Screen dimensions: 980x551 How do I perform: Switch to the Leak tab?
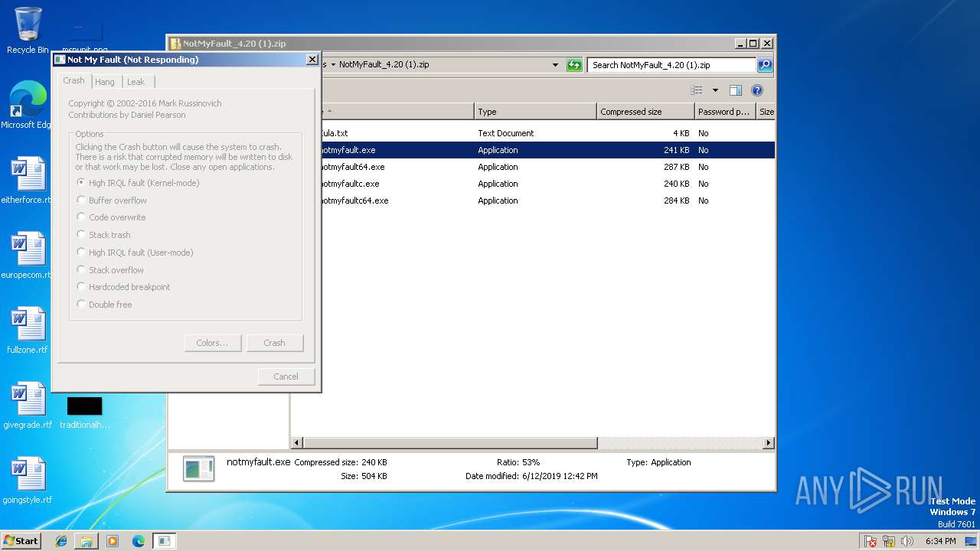[136, 82]
